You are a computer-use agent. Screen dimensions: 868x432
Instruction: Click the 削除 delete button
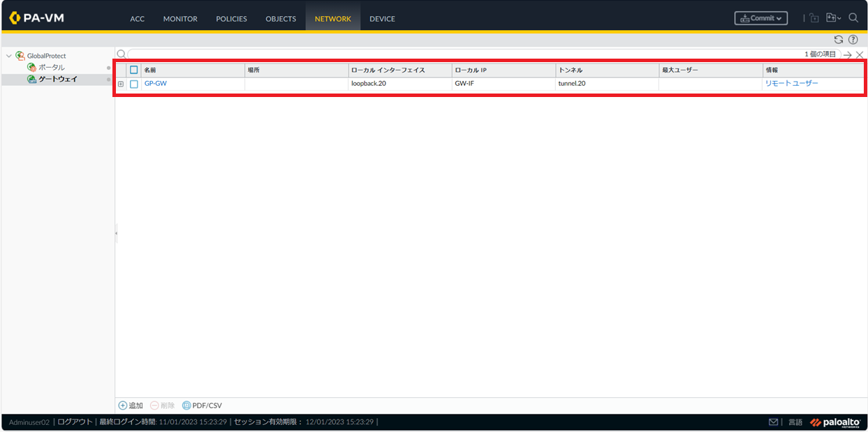click(x=162, y=405)
